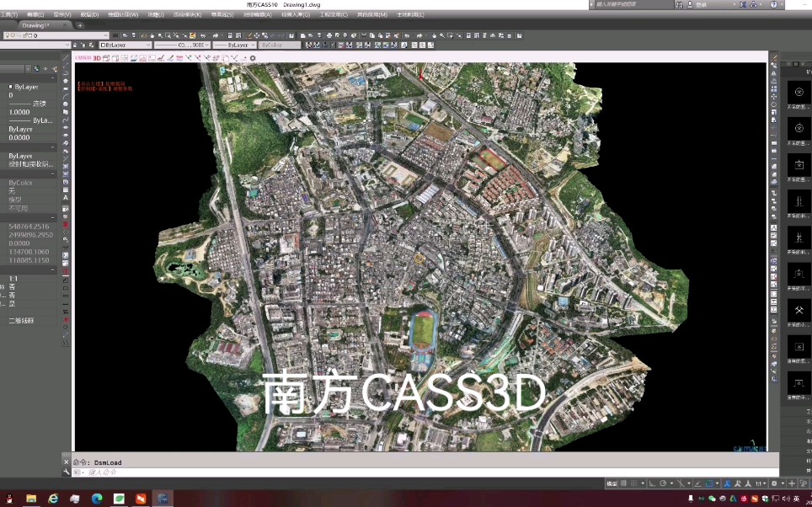Toggle grid display in the status bar
The image size is (812, 507).
tap(633, 483)
